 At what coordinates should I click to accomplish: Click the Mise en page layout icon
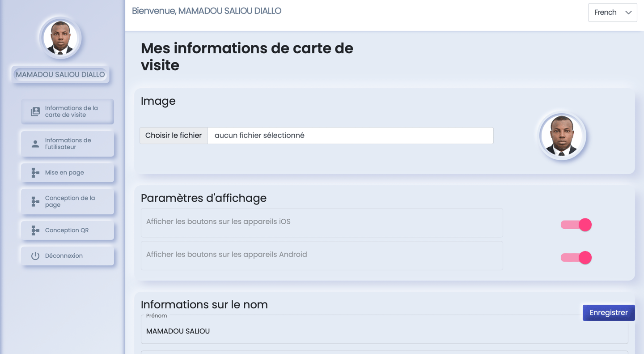tap(35, 173)
